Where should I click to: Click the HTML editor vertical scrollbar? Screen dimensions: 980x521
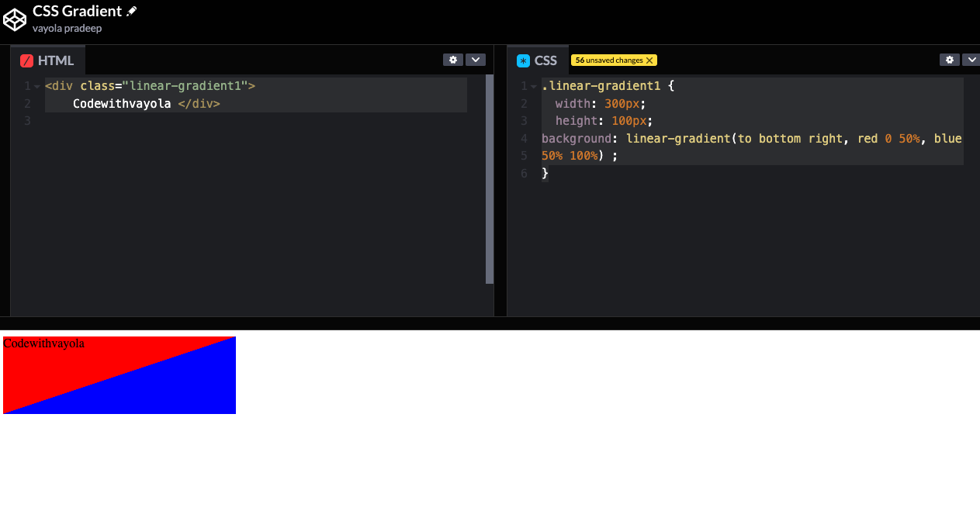(490, 179)
